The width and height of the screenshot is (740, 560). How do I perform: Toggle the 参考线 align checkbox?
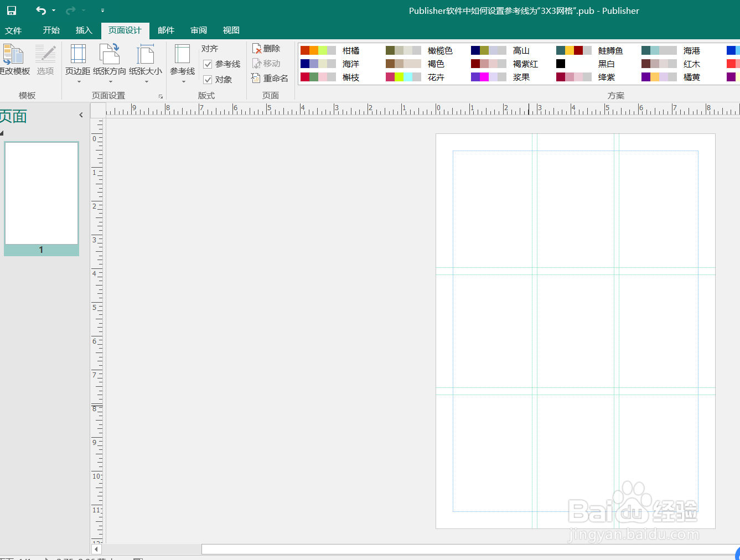pyautogui.click(x=208, y=64)
